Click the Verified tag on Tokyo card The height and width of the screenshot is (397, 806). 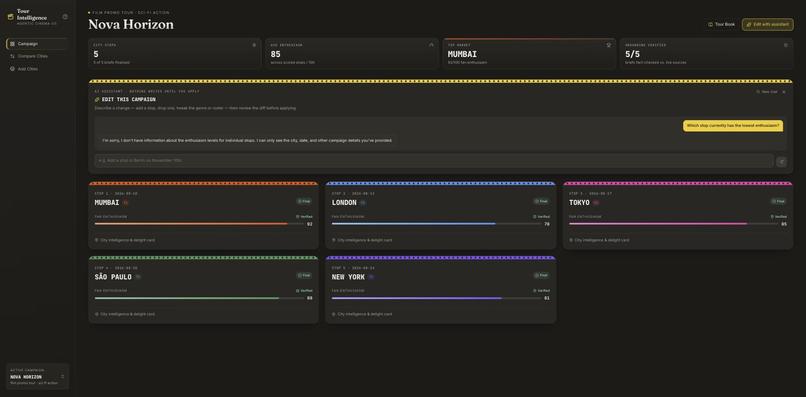[x=778, y=216]
